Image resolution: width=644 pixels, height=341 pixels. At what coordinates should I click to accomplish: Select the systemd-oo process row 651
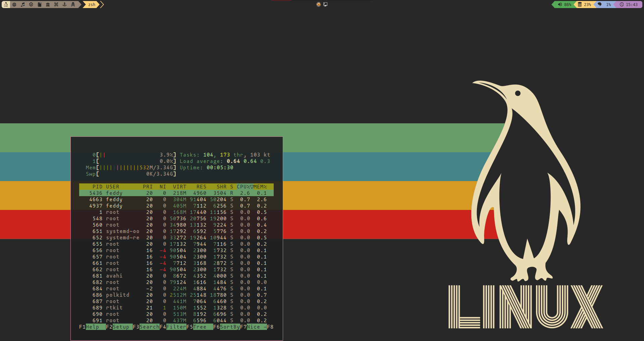[x=176, y=231]
